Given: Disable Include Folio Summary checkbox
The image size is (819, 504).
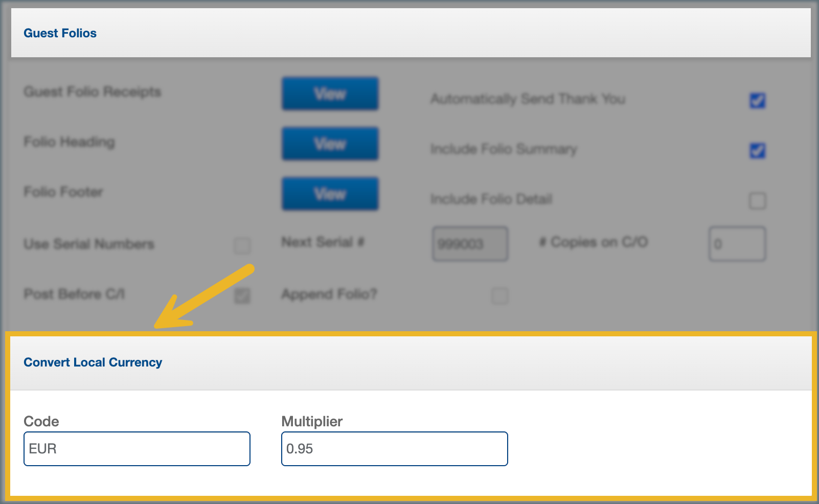Looking at the screenshot, I should click(757, 150).
